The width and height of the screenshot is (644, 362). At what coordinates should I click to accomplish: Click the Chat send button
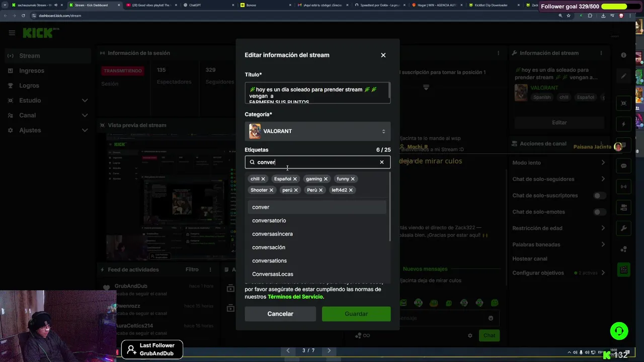pyautogui.click(x=490, y=336)
